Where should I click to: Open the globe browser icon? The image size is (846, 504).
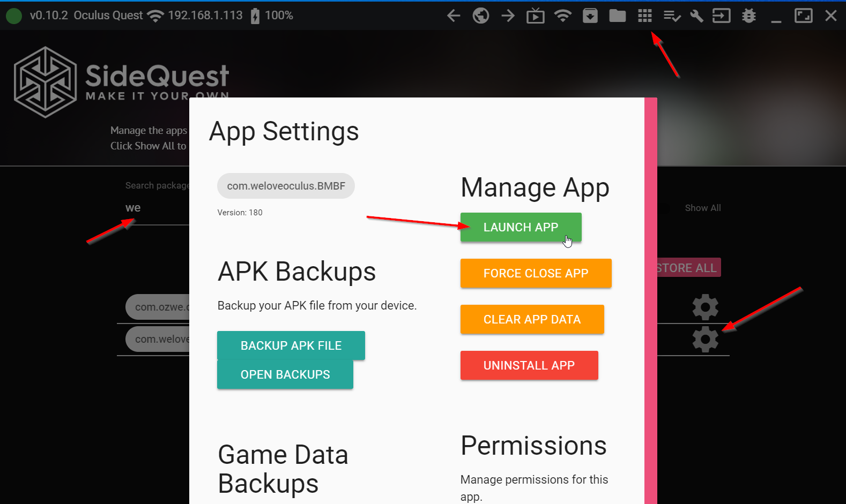(x=481, y=16)
